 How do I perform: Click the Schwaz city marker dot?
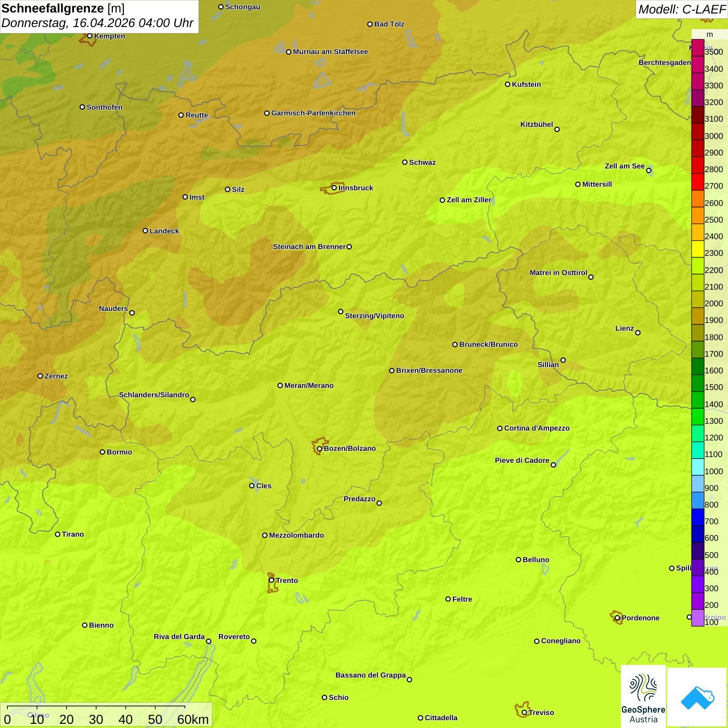[405, 162]
